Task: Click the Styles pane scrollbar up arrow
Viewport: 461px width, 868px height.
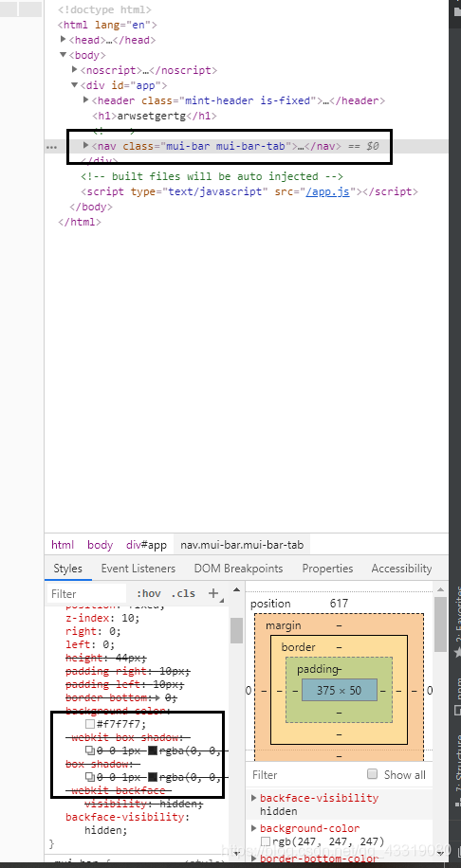Action: click(236, 589)
